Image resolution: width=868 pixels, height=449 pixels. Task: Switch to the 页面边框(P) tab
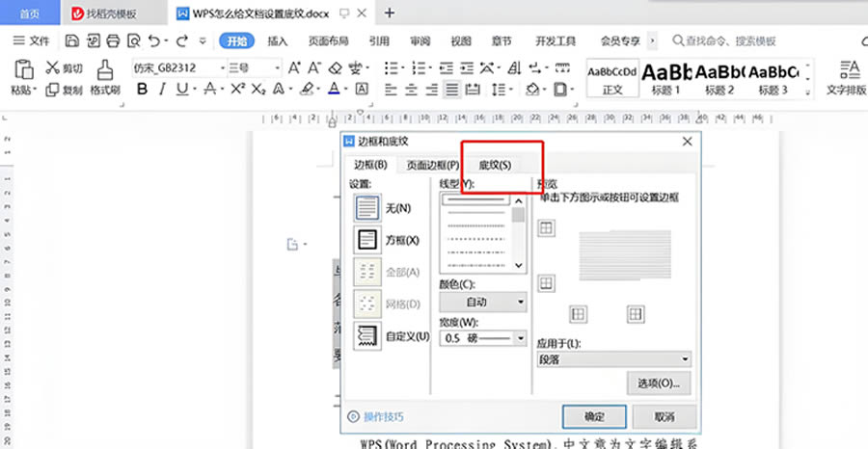(x=432, y=166)
